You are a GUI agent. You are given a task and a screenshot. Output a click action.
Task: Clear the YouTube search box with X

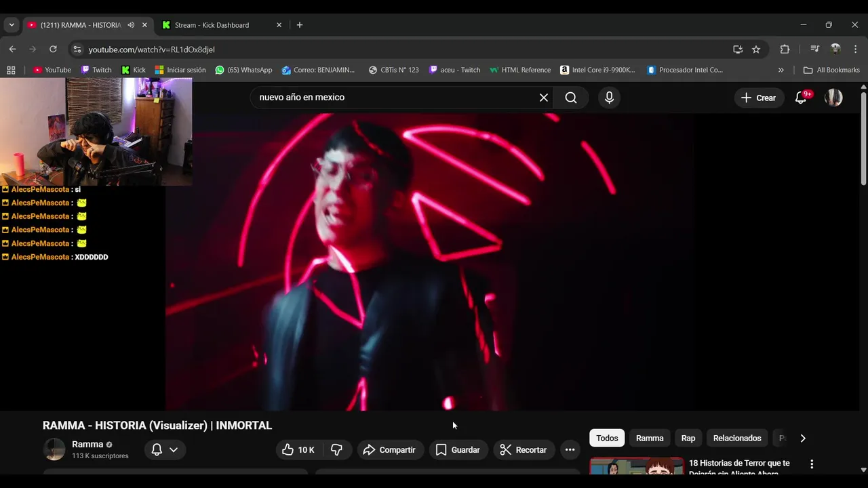(544, 98)
